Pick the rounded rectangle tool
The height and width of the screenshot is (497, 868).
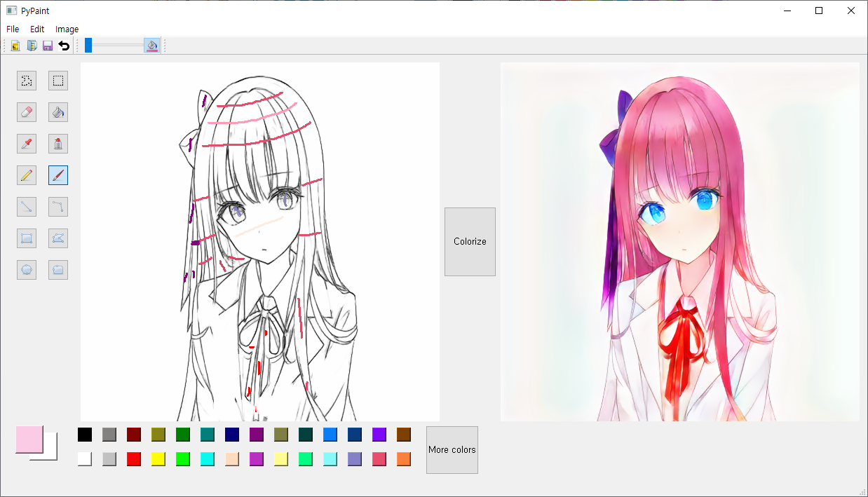pos(58,270)
